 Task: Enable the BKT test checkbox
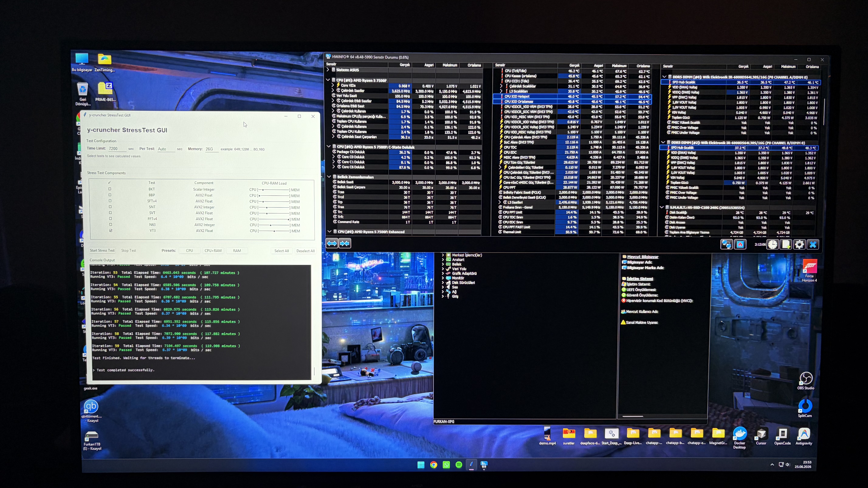click(x=110, y=189)
